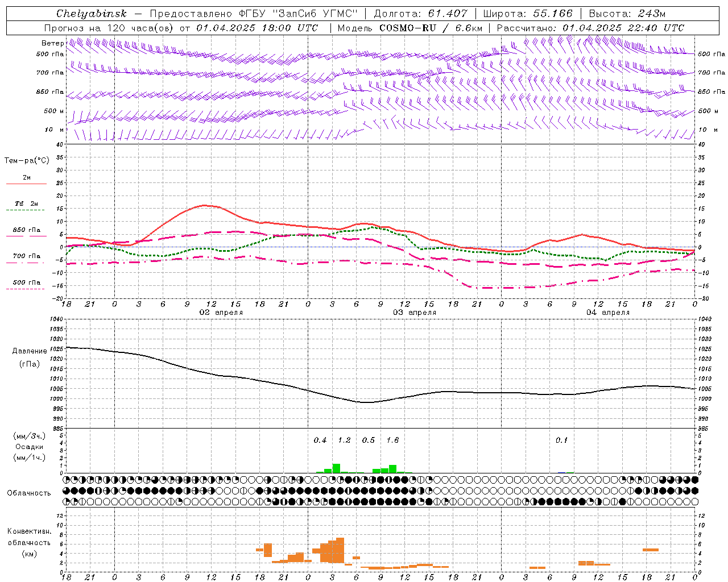Click the Прогноз на 120 часа(ов) text
Viewport: 728px width, 582px height.
click(x=109, y=28)
